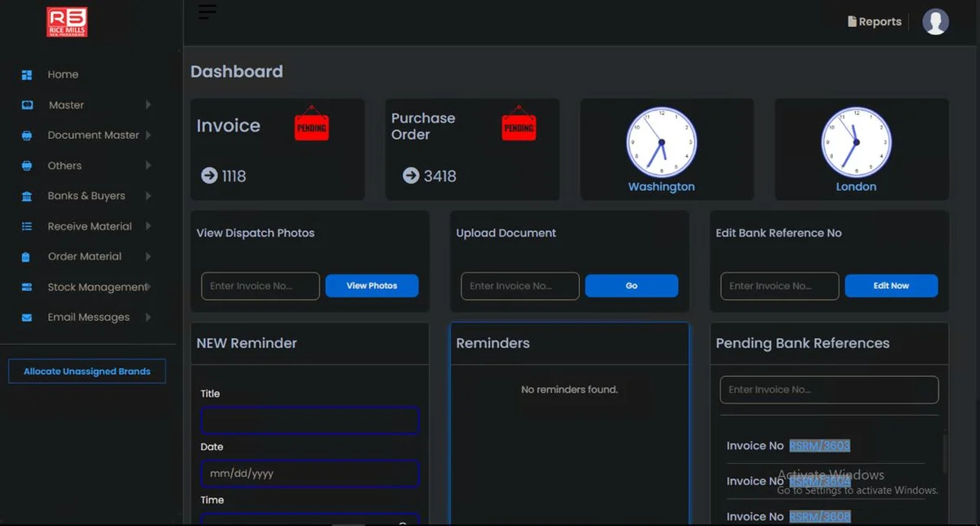Image resolution: width=980 pixels, height=526 pixels.
Task: Click the Order Material clipboard icon
Action: coord(27,256)
